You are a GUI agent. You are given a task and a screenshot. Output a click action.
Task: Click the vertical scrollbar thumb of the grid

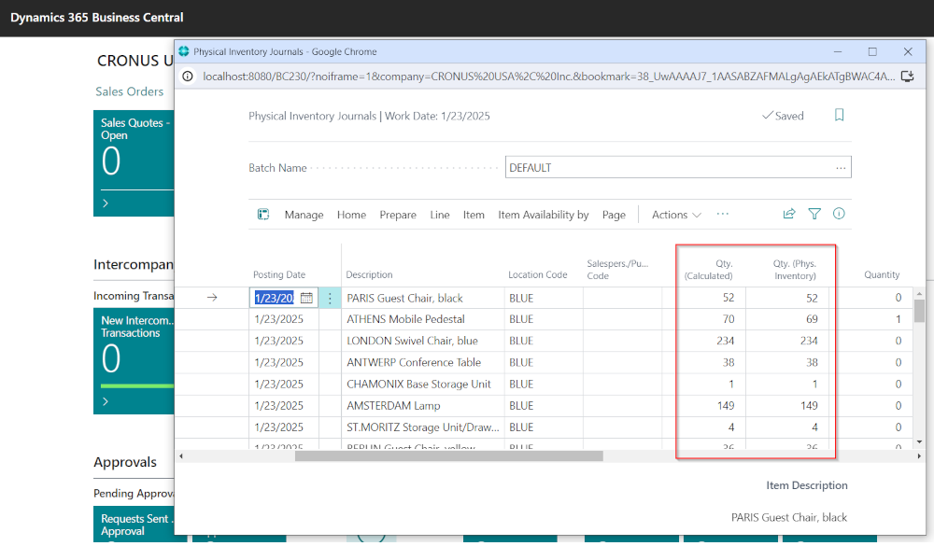pos(919,311)
